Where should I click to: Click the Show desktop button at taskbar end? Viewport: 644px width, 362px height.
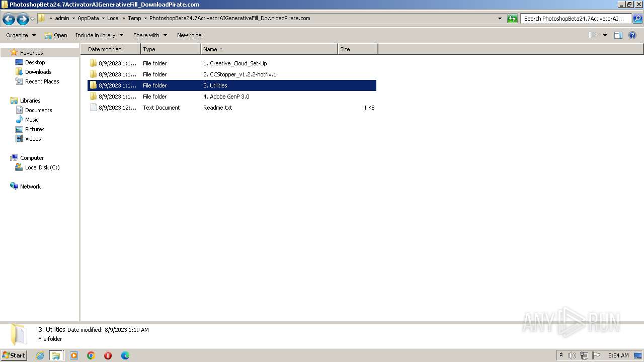tap(638, 355)
